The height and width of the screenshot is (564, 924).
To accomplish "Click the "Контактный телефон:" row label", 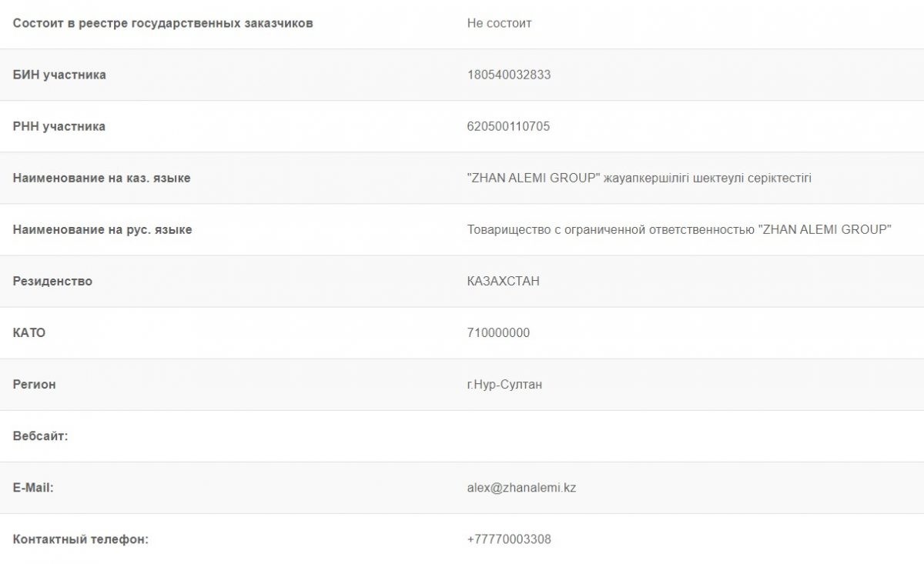I will click(x=81, y=539).
